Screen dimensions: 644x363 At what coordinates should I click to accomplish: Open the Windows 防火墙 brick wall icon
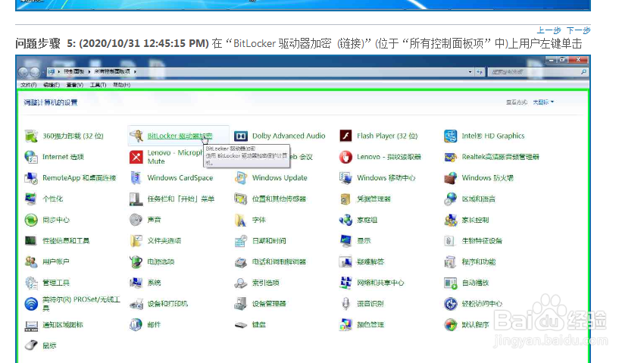pyautogui.click(x=451, y=178)
